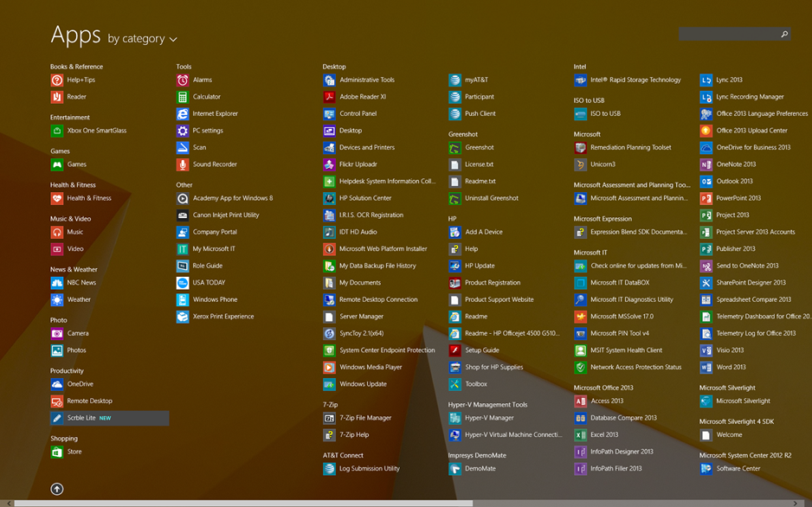Launch the Reader app icon
Viewport: 812px width, 507px height.
[57, 97]
